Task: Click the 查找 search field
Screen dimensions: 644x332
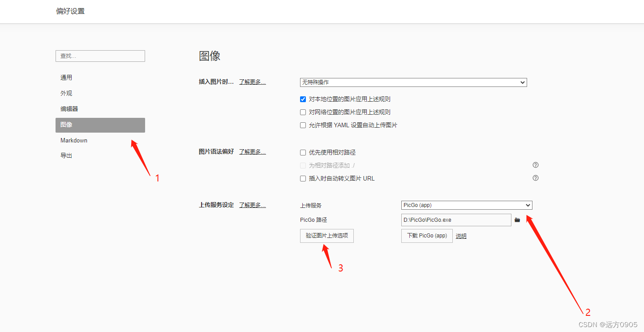Action: (x=100, y=56)
